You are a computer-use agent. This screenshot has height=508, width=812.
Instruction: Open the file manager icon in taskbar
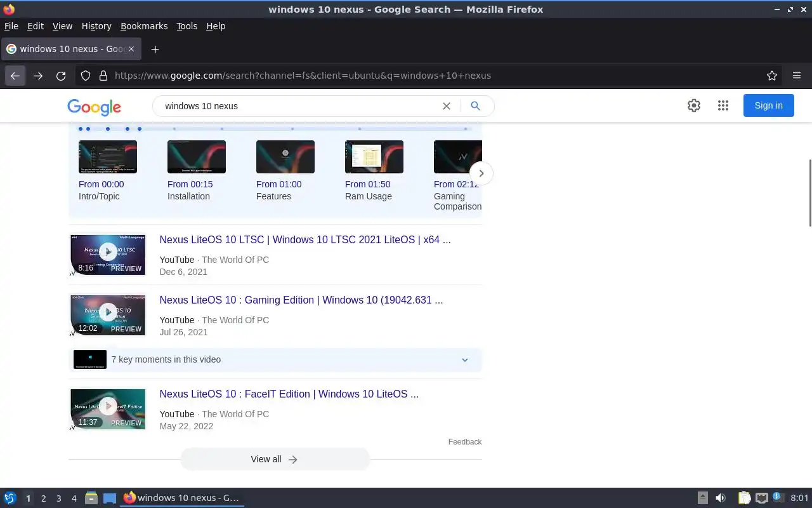[91, 498]
